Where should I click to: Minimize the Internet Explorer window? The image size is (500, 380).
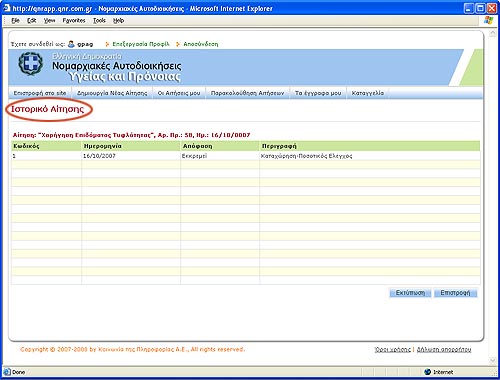click(469, 8)
